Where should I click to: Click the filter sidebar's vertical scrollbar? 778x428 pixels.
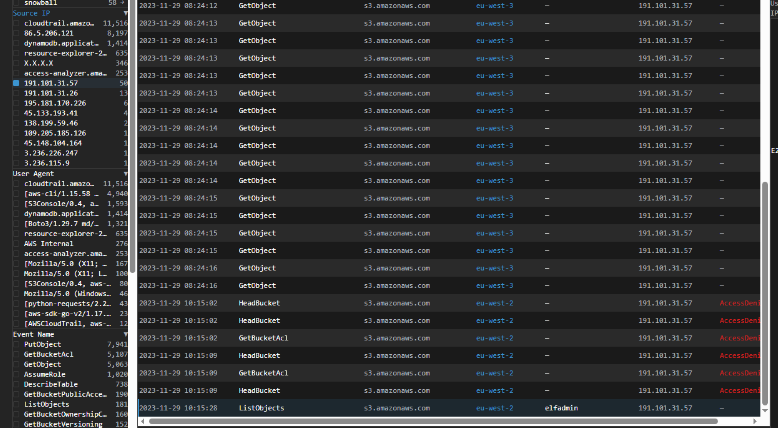click(132, 136)
